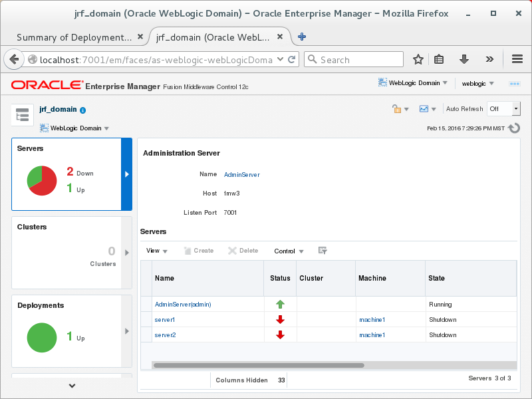
Task: Expand the Clusters panel arrow
Action: (x=126, y=253)
